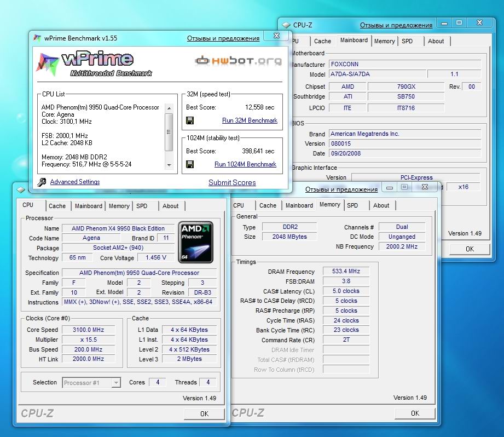Click the 32M best score 12,558 sec
The image size is (504, 437).
260,107
